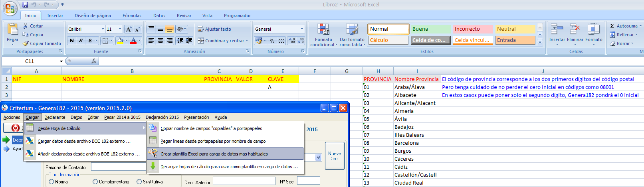
Task: Align cell text to the right
Action: pos(169,41)
